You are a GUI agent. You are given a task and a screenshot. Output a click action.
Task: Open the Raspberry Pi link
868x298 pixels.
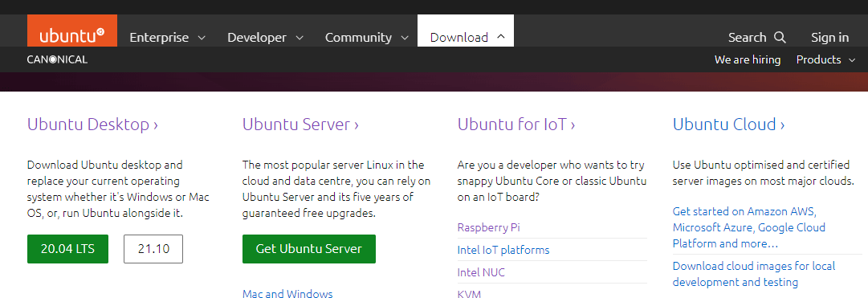click(x=489, y=227)
